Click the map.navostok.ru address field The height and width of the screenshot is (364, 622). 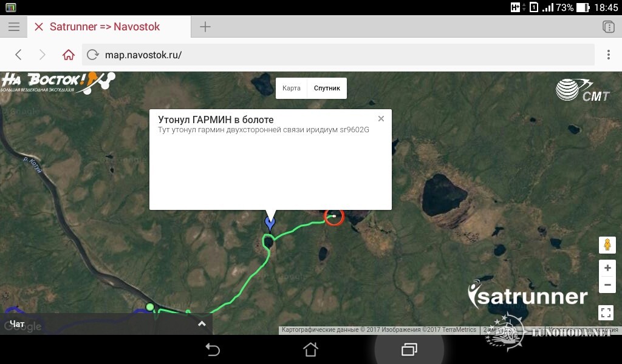(338, 55)
